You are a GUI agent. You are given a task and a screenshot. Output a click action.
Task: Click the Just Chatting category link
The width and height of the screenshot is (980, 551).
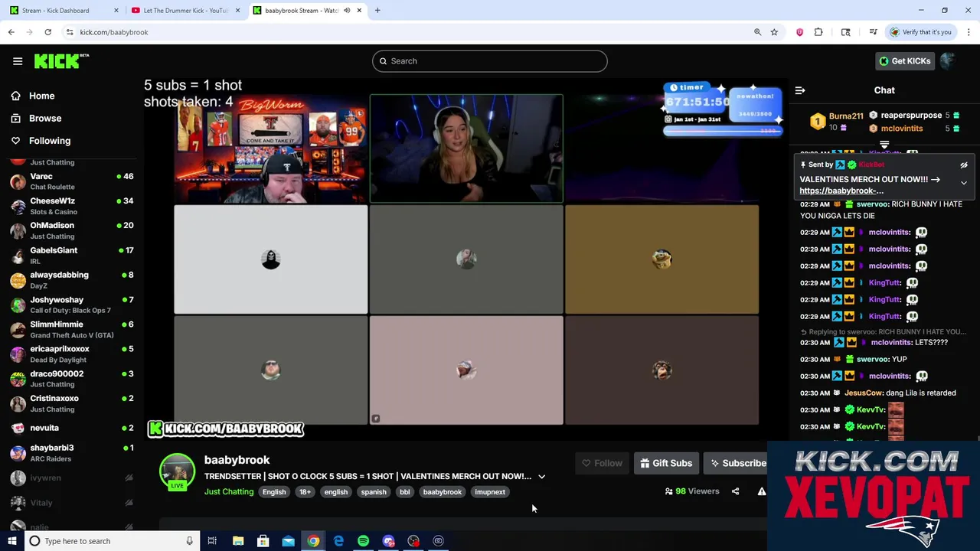229,492
